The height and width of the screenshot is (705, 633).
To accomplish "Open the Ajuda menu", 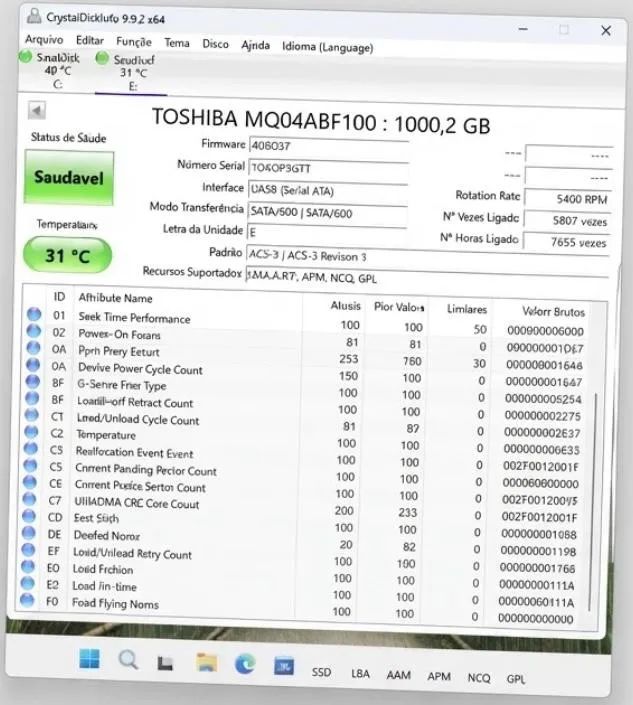I will tap(255, 45).
